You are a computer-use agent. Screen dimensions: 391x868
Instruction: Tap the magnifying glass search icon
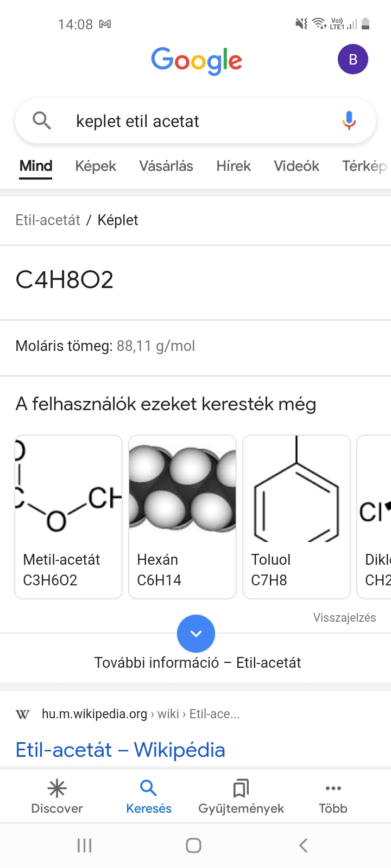[42, 120]
